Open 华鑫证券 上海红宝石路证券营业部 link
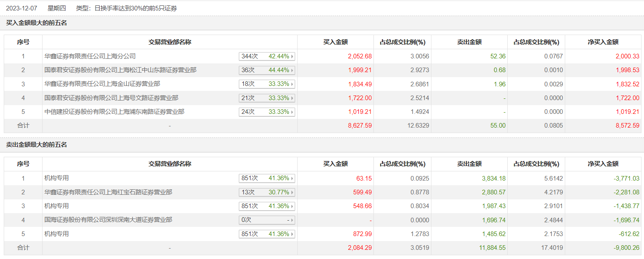This screenshot has width=644, height=259. 108,192
